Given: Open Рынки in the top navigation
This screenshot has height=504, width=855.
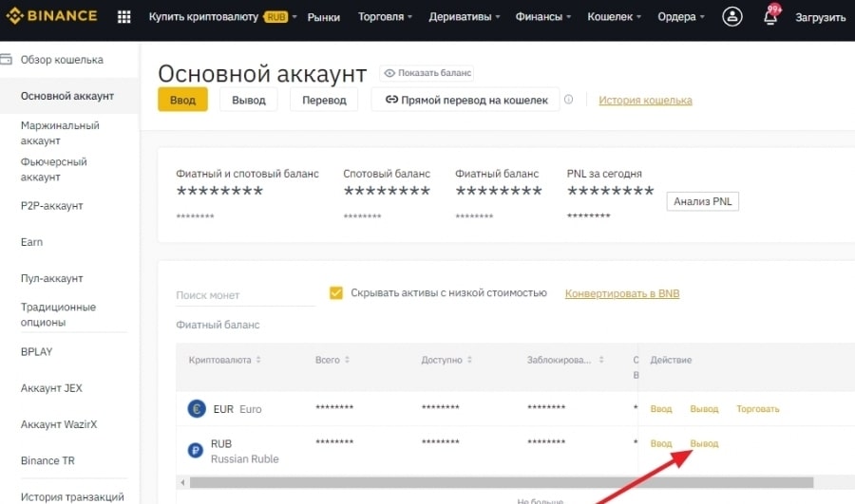Looking at the screenshot, I should (x=323, y=17).
